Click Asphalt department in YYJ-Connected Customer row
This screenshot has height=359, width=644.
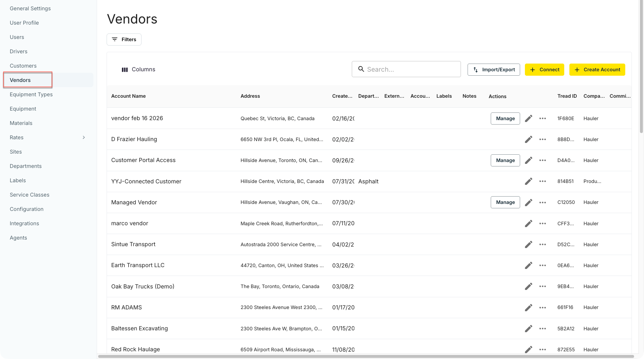point(368,182)
